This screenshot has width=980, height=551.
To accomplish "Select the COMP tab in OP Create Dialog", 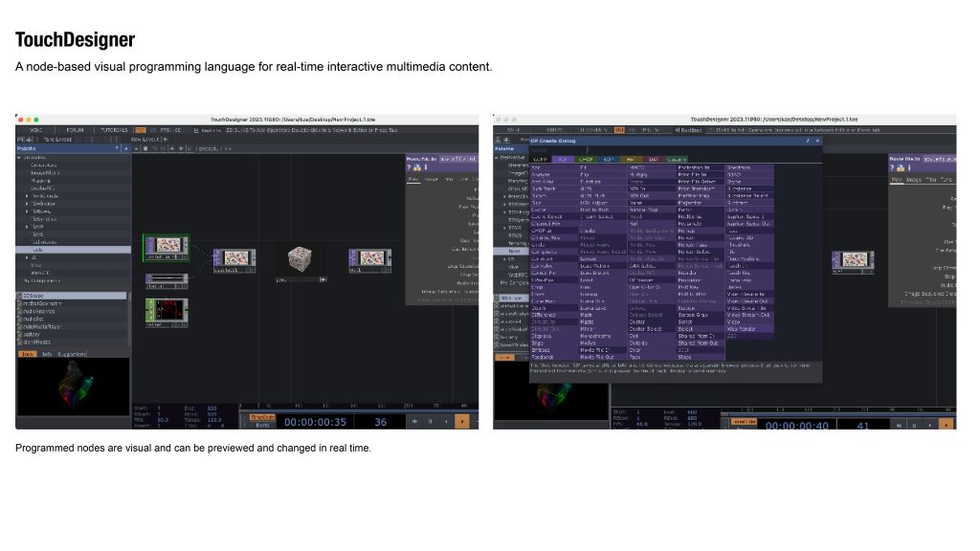I will pos(541,160).
